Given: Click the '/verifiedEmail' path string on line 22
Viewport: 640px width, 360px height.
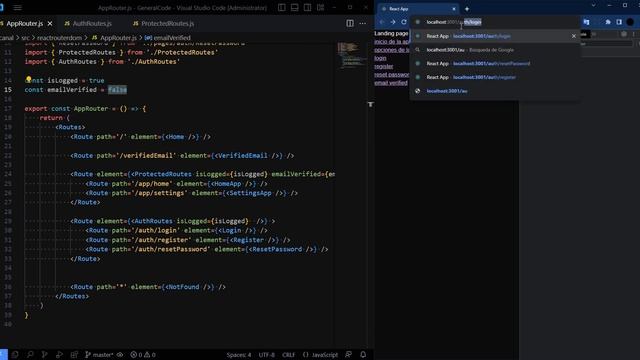Looking at the screenshot, I should (146, 156).
